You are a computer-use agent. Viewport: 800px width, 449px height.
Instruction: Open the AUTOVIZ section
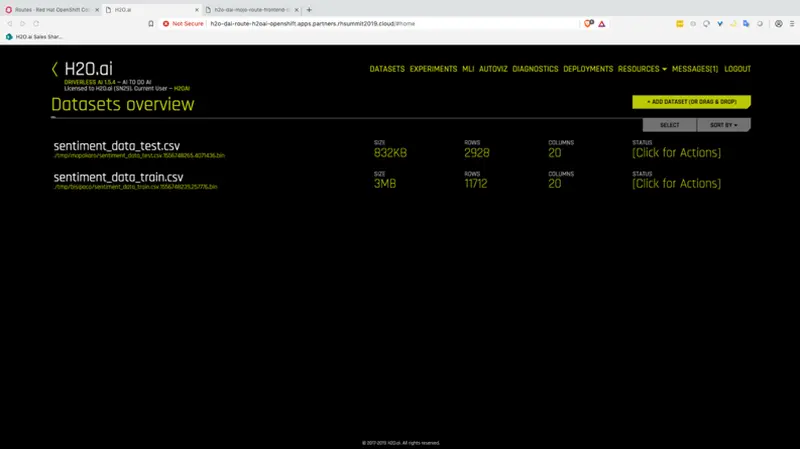pos(493,69)
